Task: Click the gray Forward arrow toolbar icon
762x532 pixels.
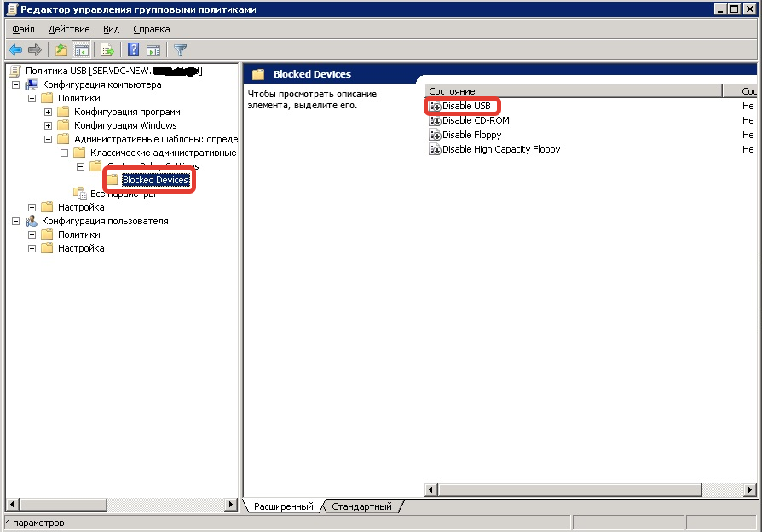Action: (35, 49)
